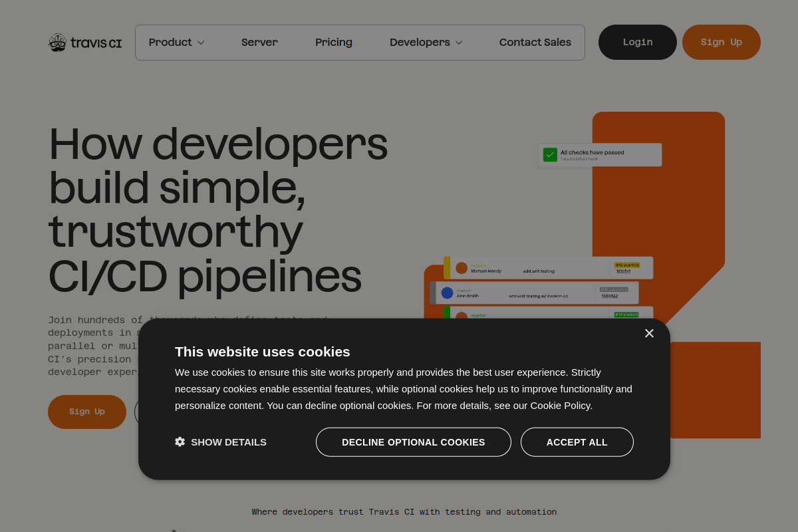Screen dimensions: 798x532
Task: Click the 'Where developers trust Travis CI' text
Action: tap(404, 511)
